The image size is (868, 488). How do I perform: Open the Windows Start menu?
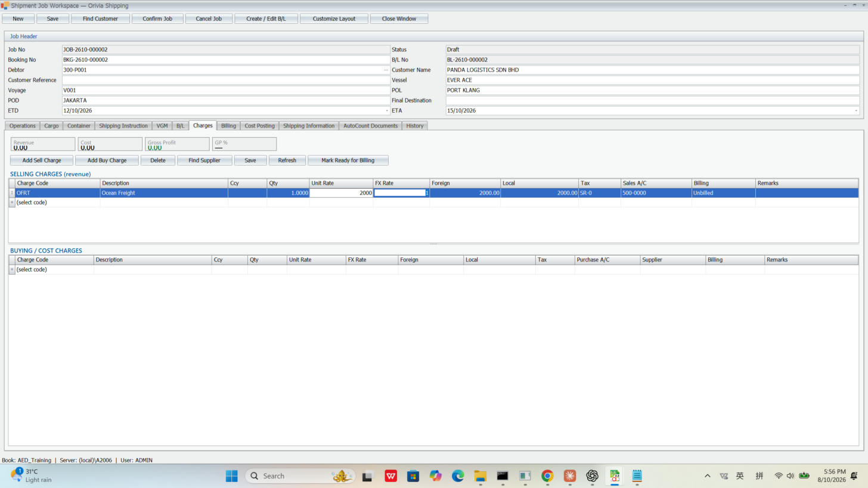232,475
